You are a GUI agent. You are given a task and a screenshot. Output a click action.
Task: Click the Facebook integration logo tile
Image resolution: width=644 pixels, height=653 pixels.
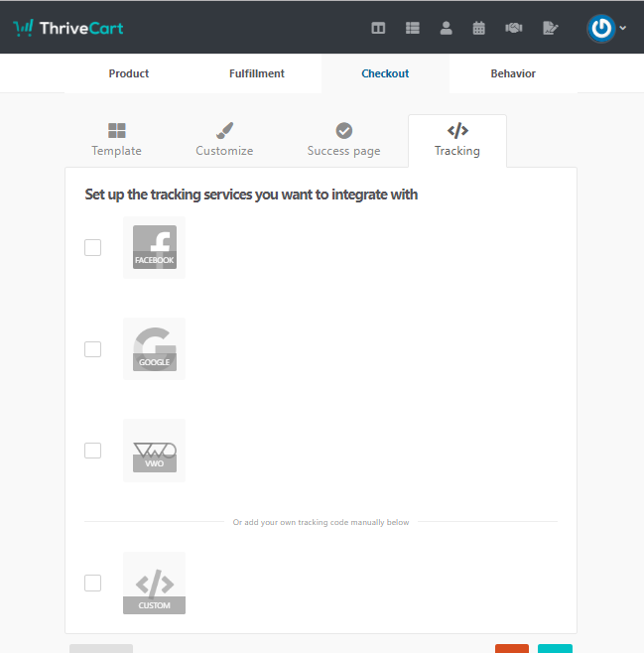pyautogui.click(x=155, y=247)
